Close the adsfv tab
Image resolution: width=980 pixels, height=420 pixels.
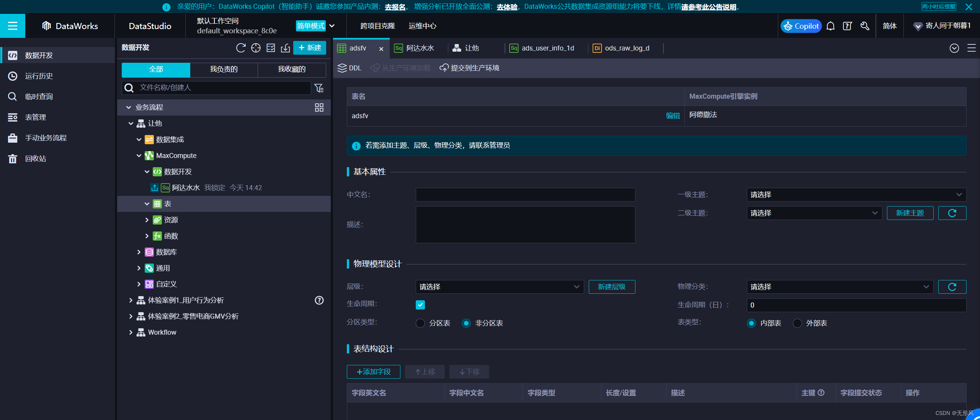tap(381, 49)
